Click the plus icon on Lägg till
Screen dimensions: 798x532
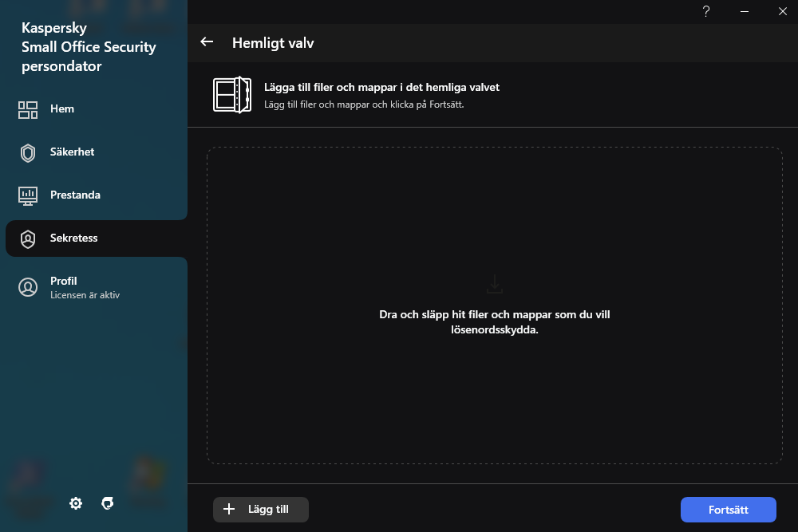[x=229, y=509]
